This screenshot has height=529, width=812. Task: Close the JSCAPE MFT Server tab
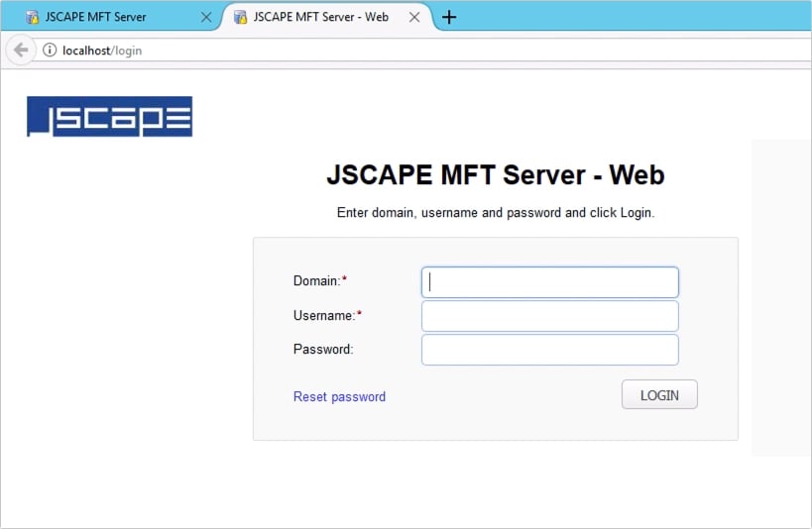[206, 17]
